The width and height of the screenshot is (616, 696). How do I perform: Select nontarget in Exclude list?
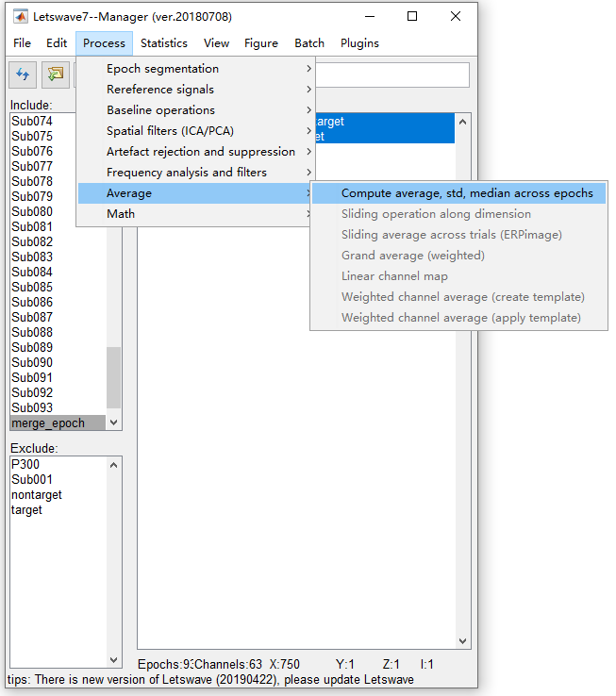point(58,494)
